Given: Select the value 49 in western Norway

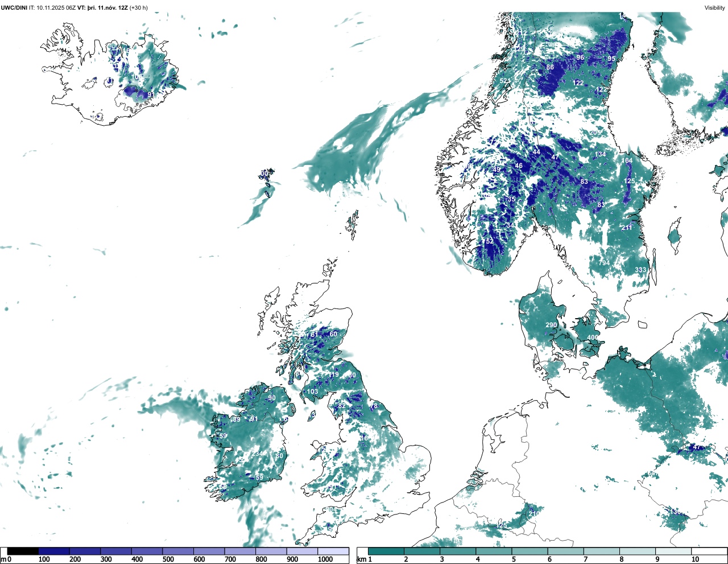Looking at the screenshot, I should pos(497,170).
